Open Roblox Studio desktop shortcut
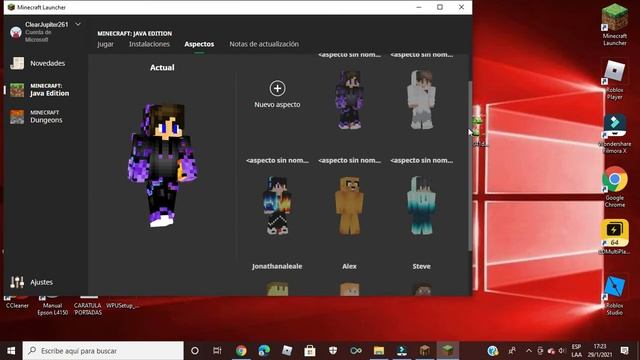The image size is (640, 360). pyautogui.click(x=615, y=296)
